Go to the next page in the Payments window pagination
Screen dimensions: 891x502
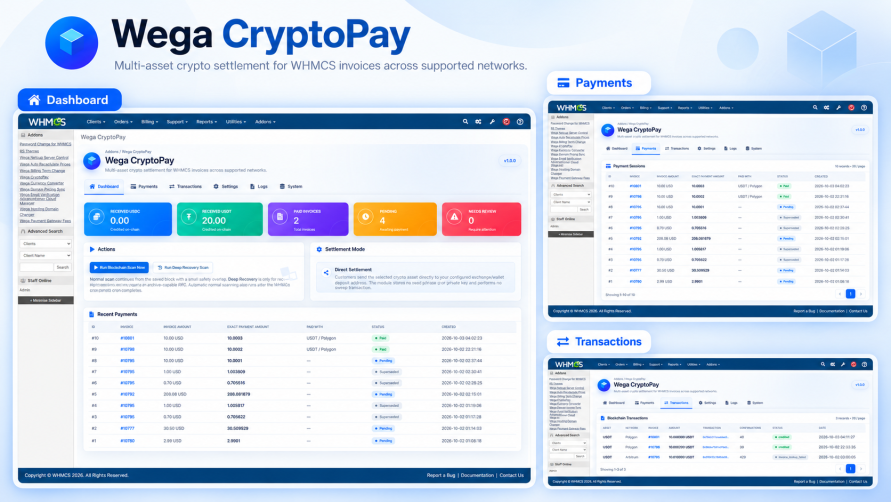[x=861, y=294]
